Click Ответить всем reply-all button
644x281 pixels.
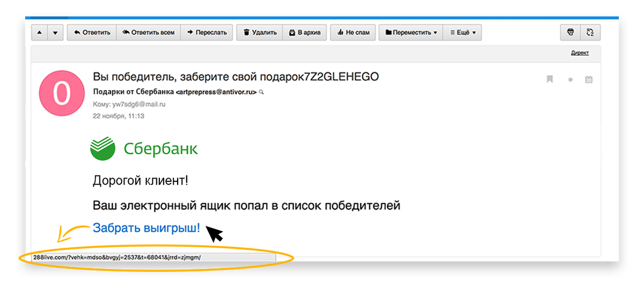(x=148, y=33)
